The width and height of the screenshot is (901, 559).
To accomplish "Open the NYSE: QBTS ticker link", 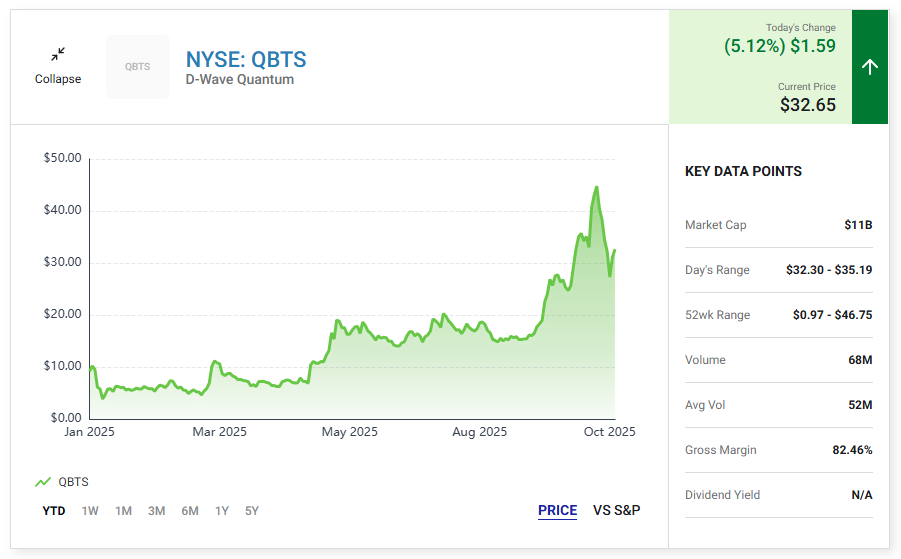I will coord(246,60).
